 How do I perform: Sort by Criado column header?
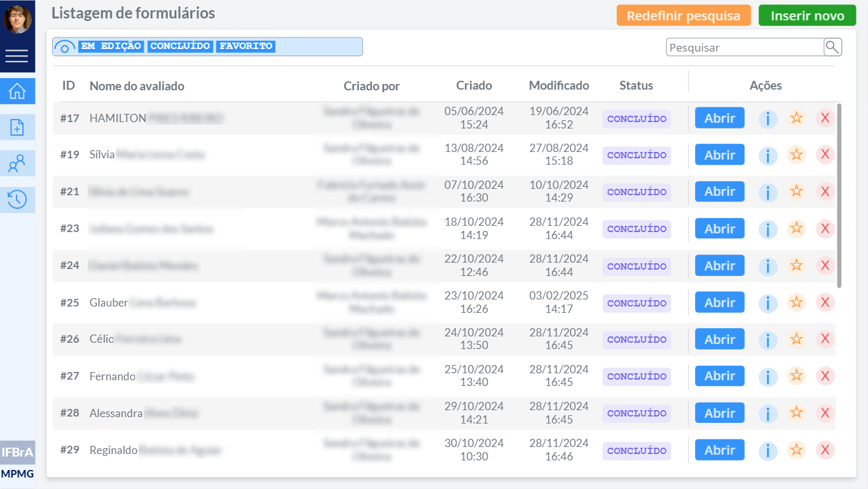[x=474, y=85]
